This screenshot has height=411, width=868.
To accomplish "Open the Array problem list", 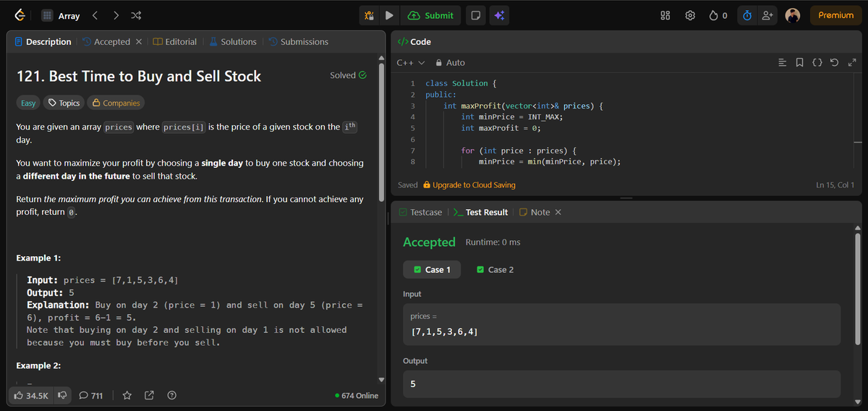I will (x=60, y=15).
